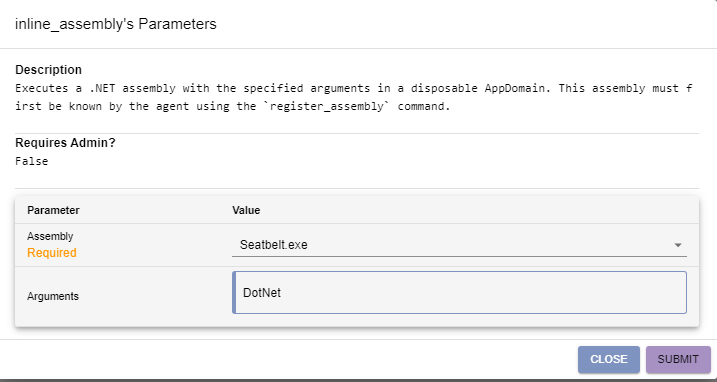Click the Requires Admin? heading
717x382 pixels.
65,143
